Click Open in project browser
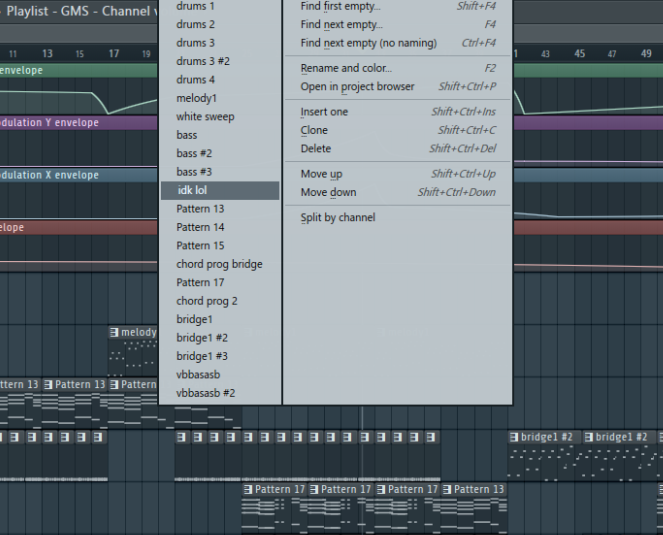The image size is (663, 535). pyautogui.click(x=397, y=86)
